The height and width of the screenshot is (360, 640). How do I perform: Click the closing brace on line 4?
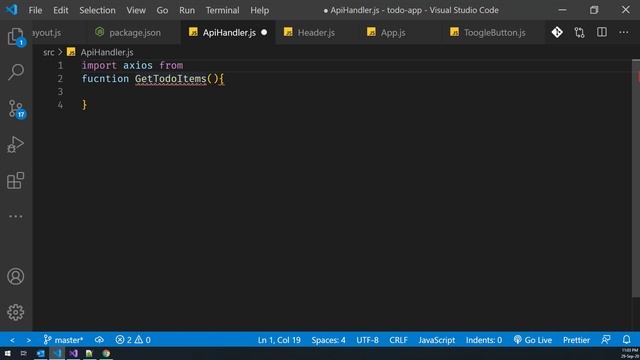[x=84, y=105]
